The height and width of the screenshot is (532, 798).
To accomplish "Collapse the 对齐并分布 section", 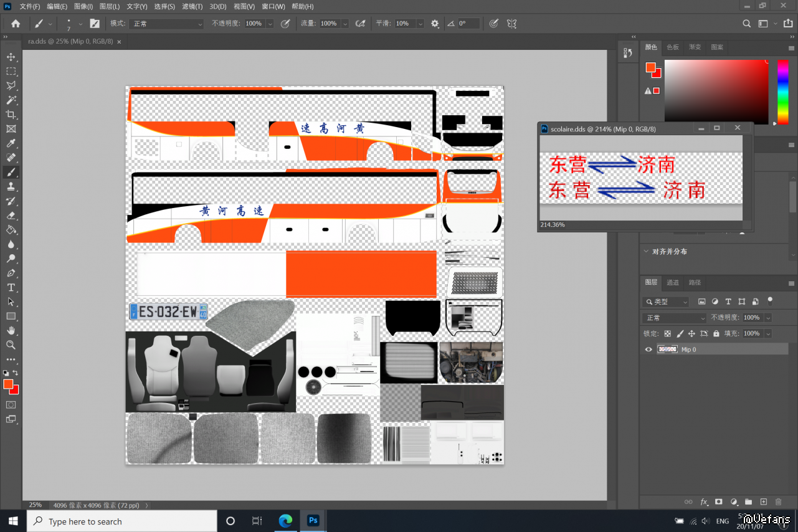I will point(646,252).
